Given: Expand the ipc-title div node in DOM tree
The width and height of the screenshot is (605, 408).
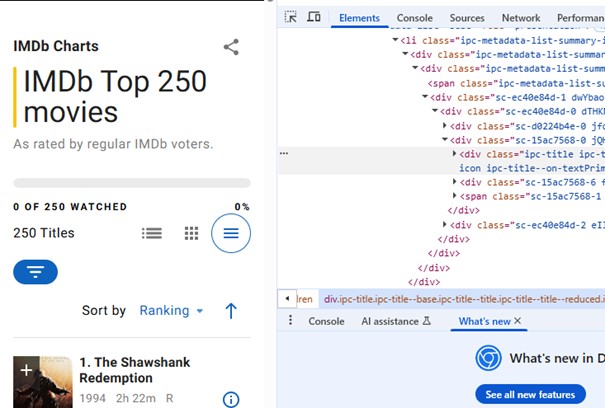Looking at the screenshot, I should 456,154.
